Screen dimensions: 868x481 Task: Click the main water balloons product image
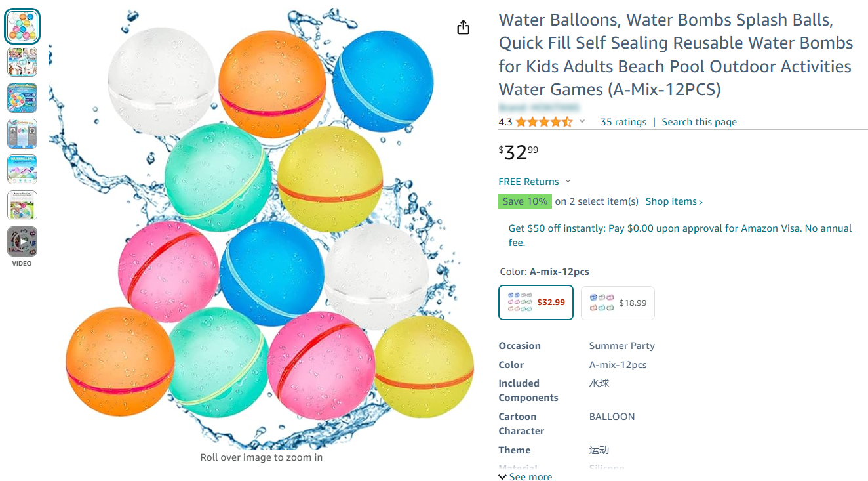point(261,230)
